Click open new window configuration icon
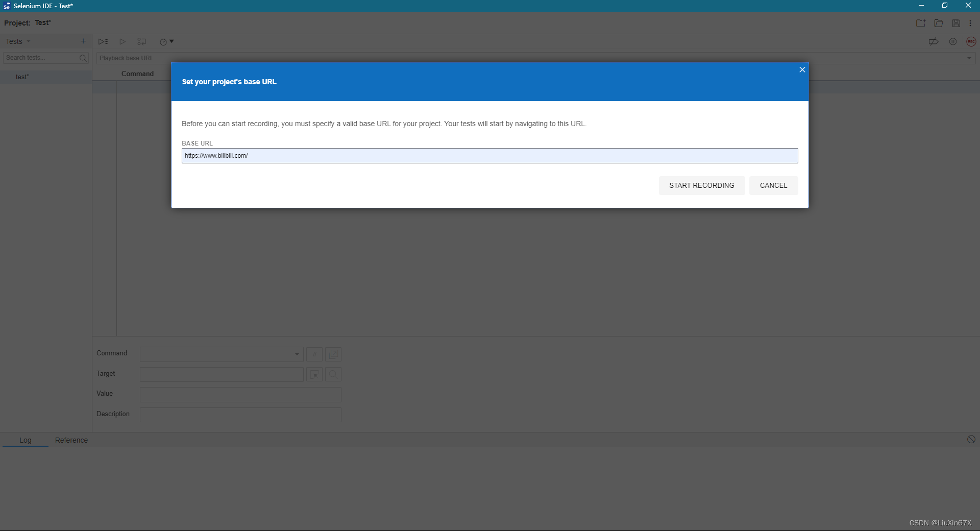Viewport: 980px width, 531px height. coord(333,354)
